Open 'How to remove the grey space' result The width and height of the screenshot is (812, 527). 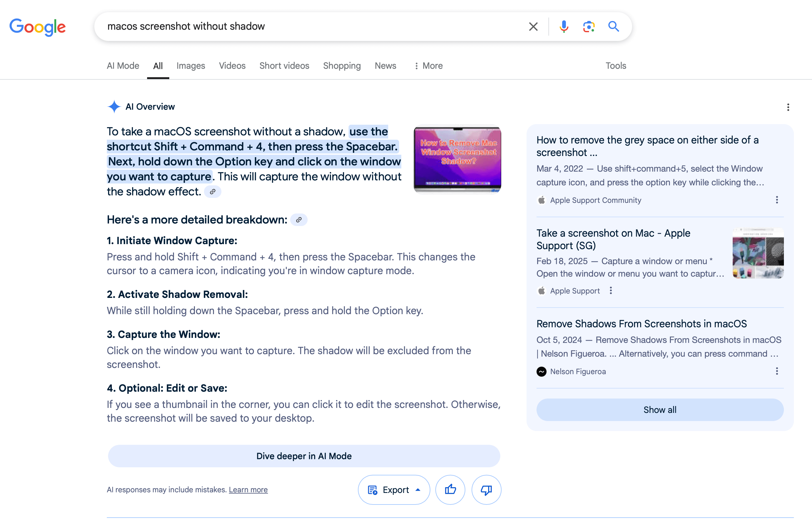[647, 146]
